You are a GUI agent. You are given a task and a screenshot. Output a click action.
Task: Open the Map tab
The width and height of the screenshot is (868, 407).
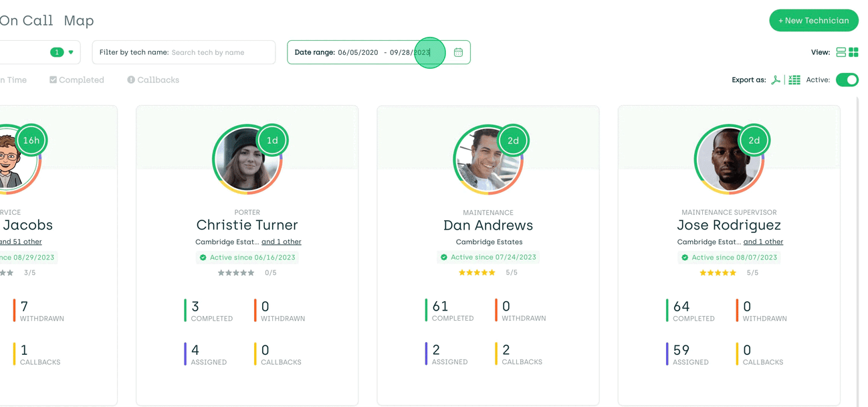[79, 21]
